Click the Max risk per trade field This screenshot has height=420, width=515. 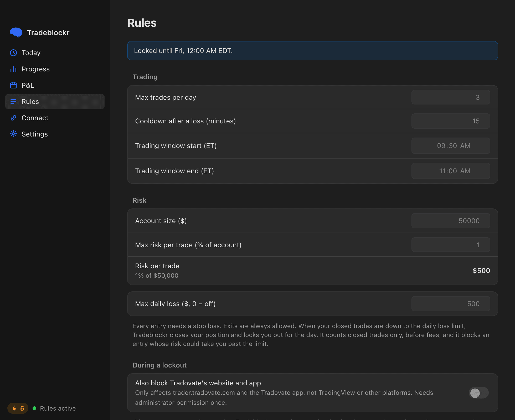[x=451, y=245]
